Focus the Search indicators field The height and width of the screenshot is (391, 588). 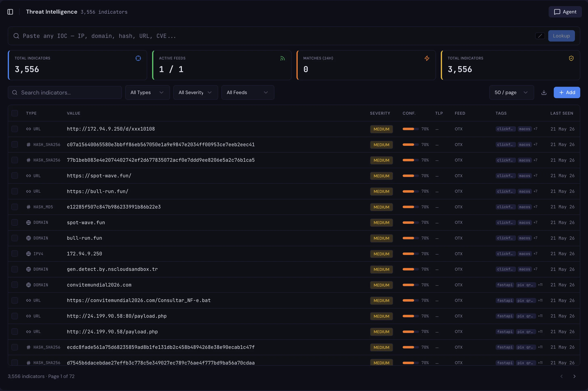[x=65, y=92]
